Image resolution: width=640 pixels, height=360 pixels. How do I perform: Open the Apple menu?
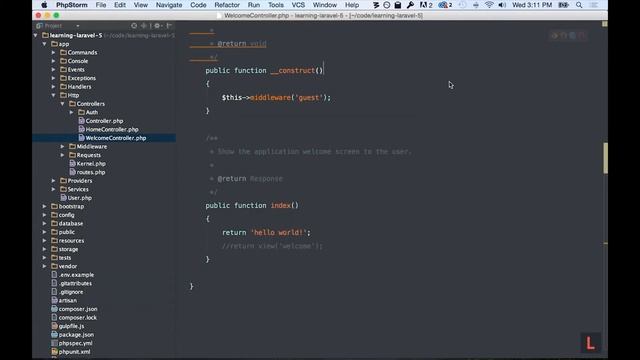[x=44, y=5]
